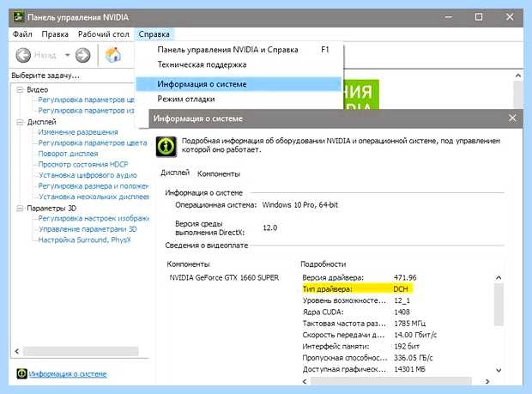Open Регулировка параметров цвета under Дисплей
532x394 pixels.
coord(93,142)
